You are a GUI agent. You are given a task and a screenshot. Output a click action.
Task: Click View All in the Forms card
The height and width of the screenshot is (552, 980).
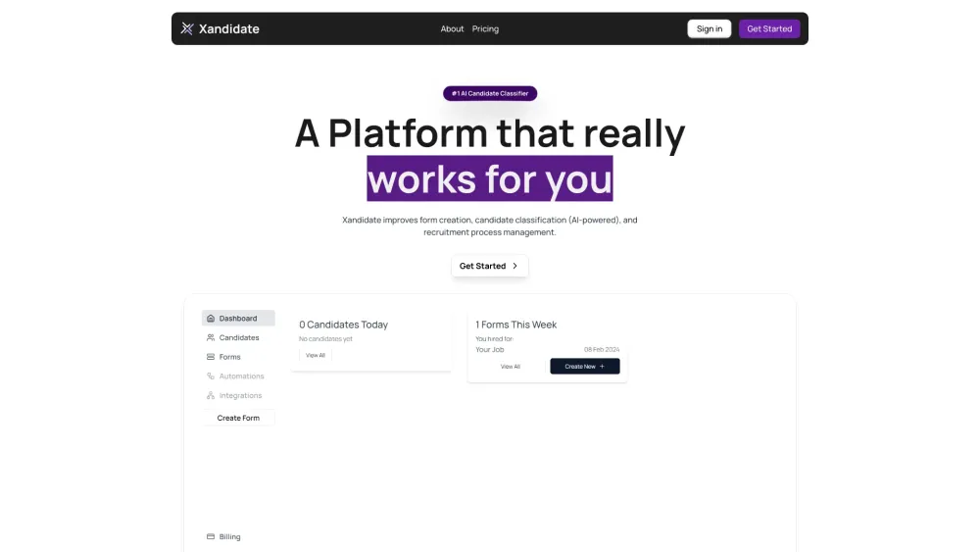point(510,367)
